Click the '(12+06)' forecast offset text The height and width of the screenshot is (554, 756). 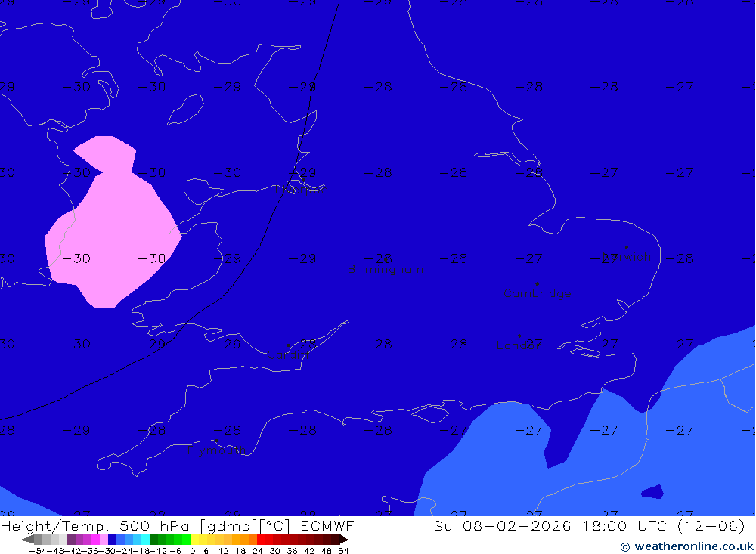click(x=711, y=526)
